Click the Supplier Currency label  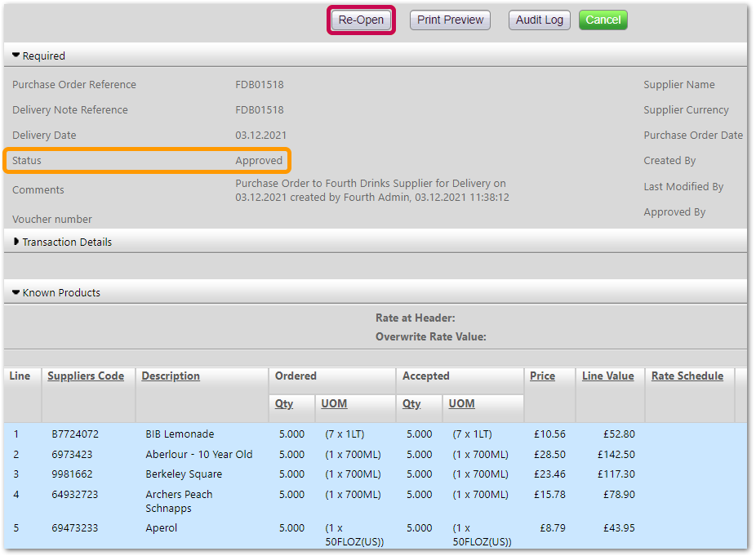686,110
